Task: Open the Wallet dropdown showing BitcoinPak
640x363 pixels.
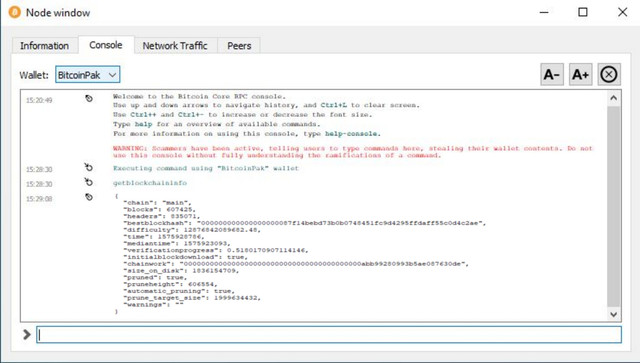Action: pos(88,75)
